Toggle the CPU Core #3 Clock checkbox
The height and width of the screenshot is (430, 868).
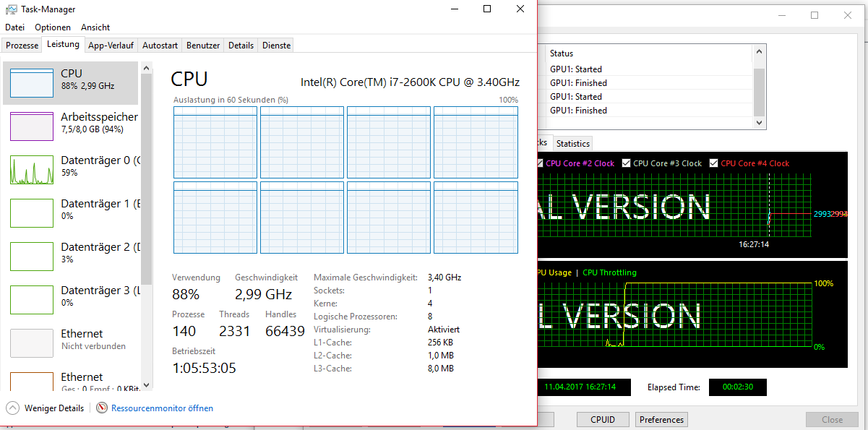click(x=627, y=163)
